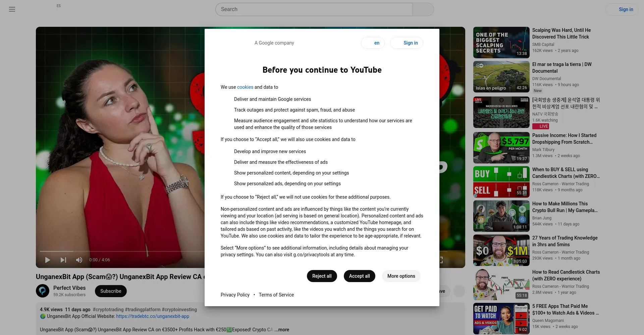Open the Perfect Vibes channel avatar
This screenshot has width=644, height=335.
coord(43,291)
